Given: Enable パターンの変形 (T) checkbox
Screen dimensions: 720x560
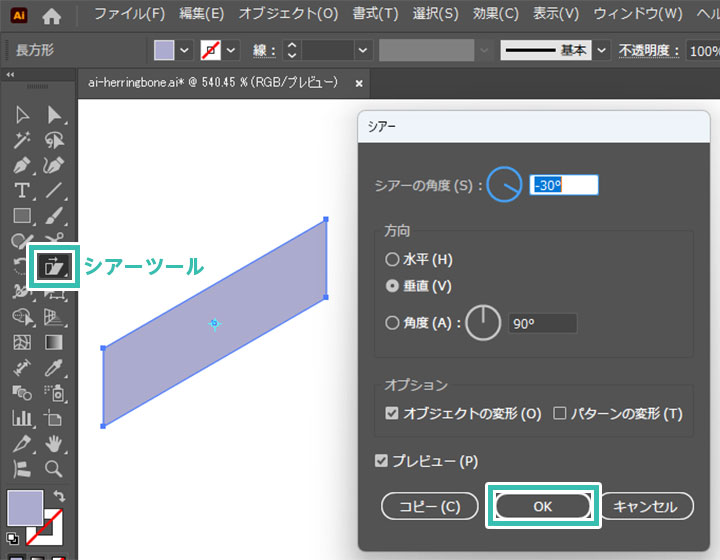Looking at the screenshot, I should tap(560, 413).
